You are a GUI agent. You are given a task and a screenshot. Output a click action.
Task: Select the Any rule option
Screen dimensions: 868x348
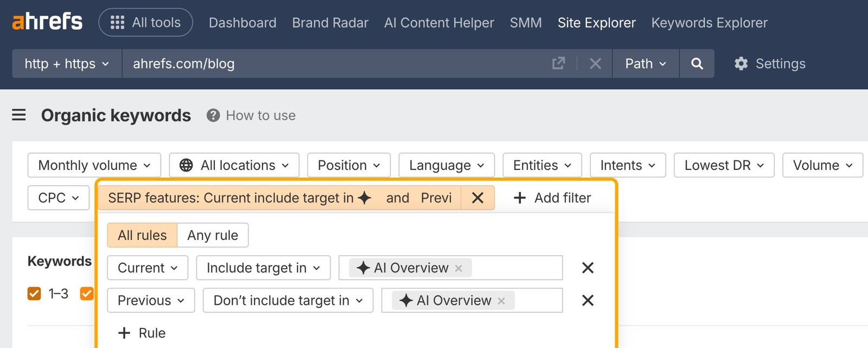click(213, 235)
